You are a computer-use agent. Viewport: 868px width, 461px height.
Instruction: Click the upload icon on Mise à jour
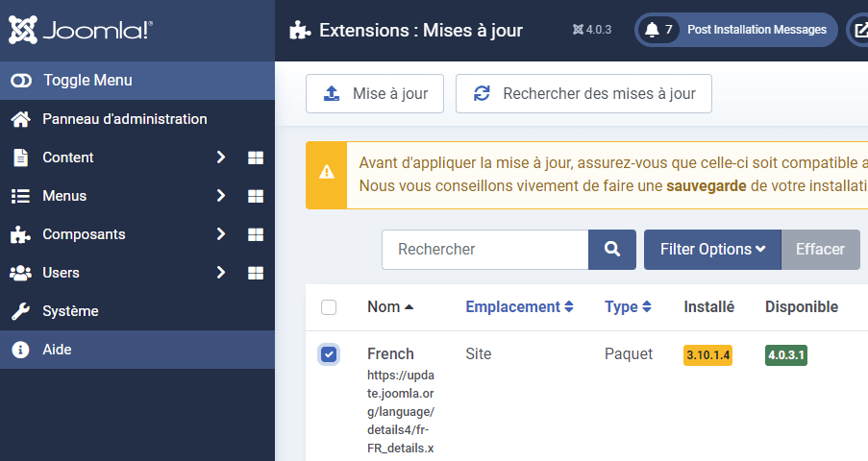(x=331, y=93)
